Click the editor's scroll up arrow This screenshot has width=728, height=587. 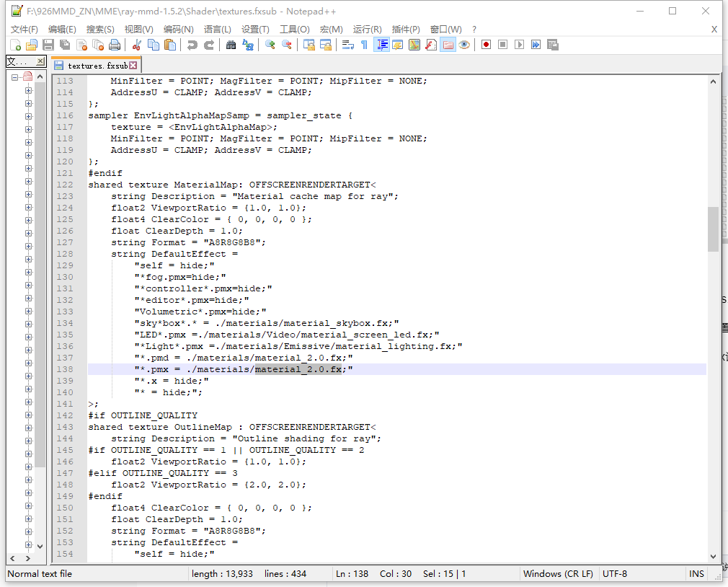[713, 81]
